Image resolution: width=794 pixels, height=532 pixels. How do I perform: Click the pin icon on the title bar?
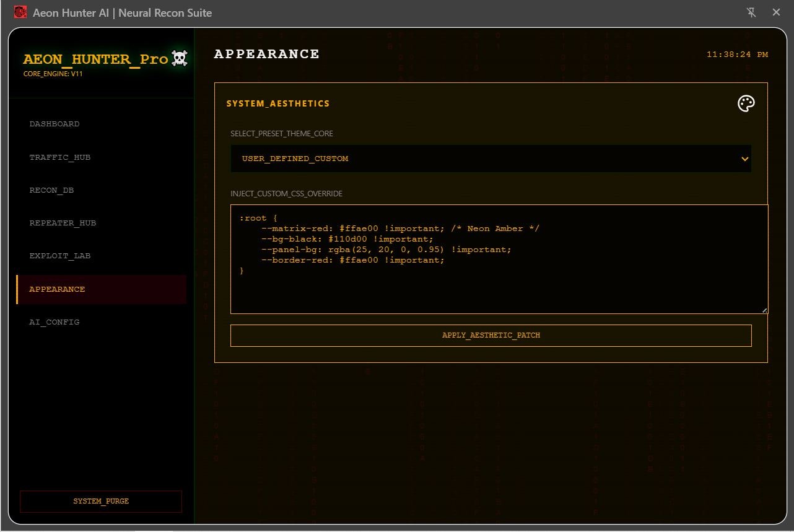click(x=751, y=12)
